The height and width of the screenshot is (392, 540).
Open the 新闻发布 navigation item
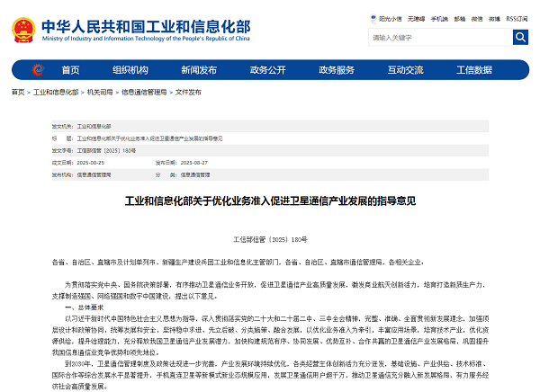pyautogui.click(x=199, y=70)
